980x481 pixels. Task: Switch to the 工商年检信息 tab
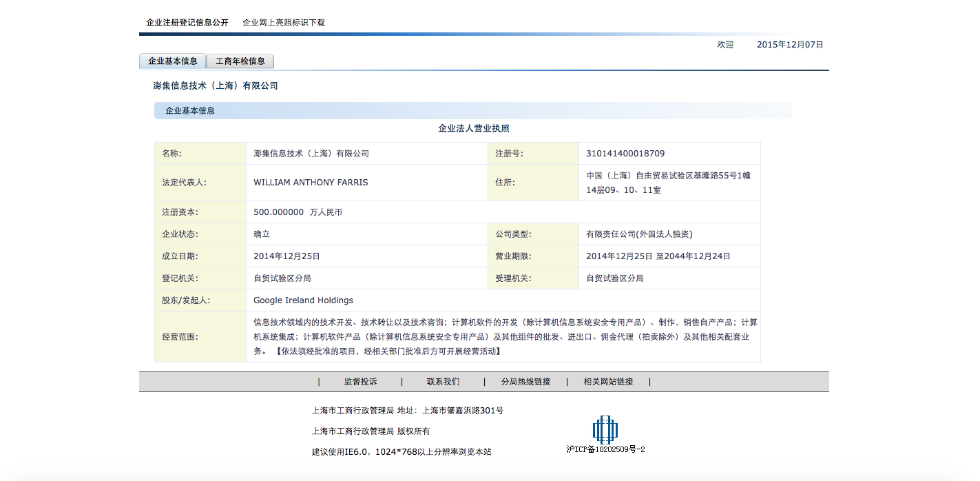[240, 61]
